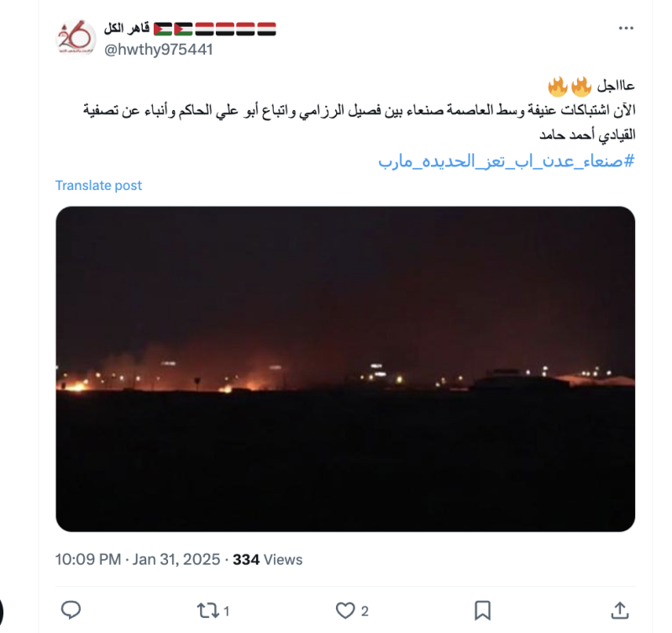Viewport: 672px width, 633px height.
Task: Open the three-dot more options menu
Action: point(626,29)
